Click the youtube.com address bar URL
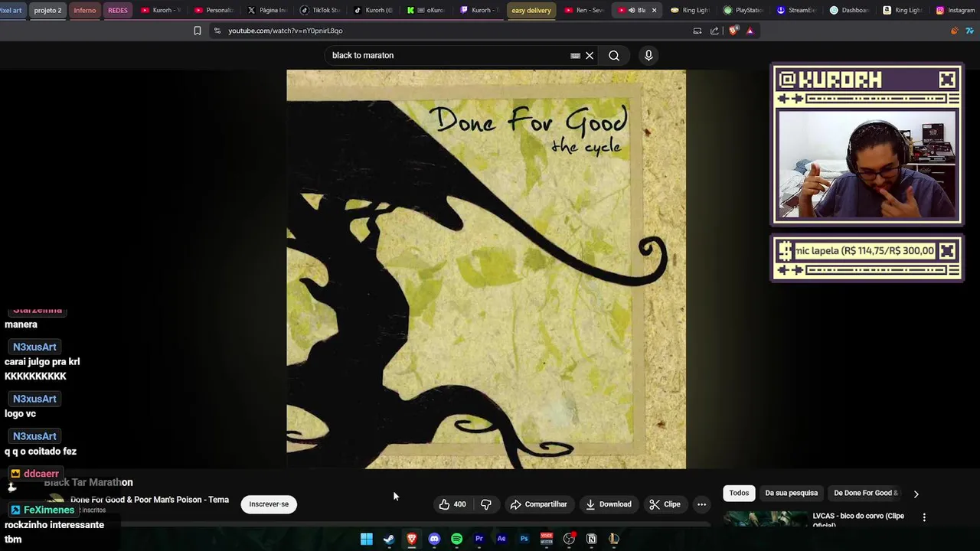 pyautogui.click(x=286, y=31)
